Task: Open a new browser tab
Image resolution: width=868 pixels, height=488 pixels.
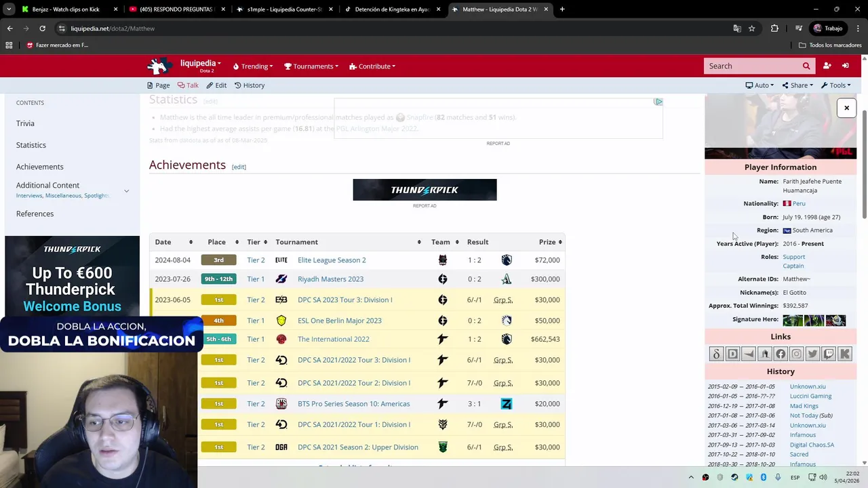Action: pos(562,9)
